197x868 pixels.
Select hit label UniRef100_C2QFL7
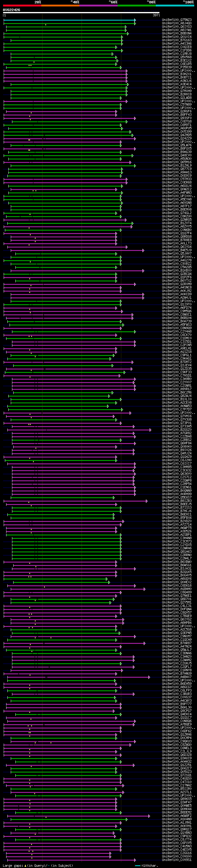coord(177,667)
